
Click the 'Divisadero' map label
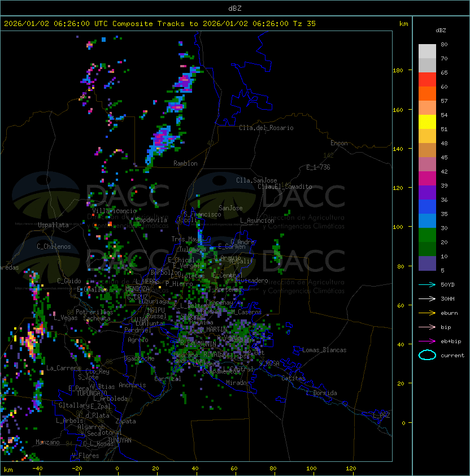[251, 280]
